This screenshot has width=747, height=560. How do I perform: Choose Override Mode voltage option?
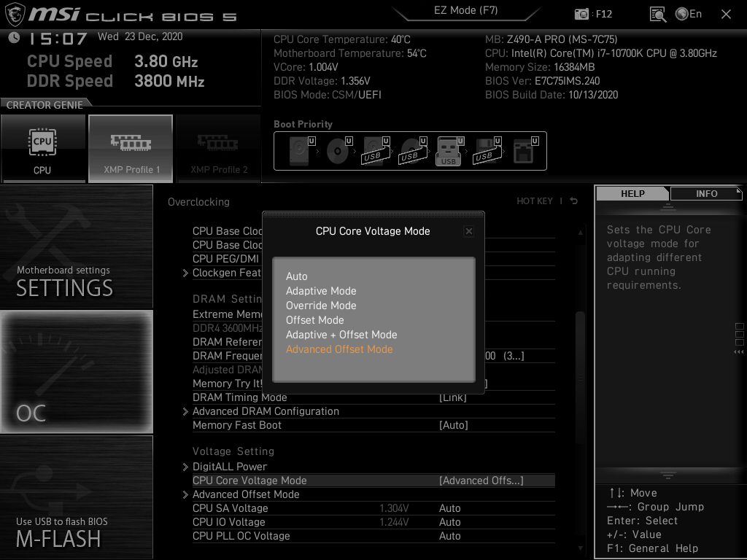[x=321, y=306]
